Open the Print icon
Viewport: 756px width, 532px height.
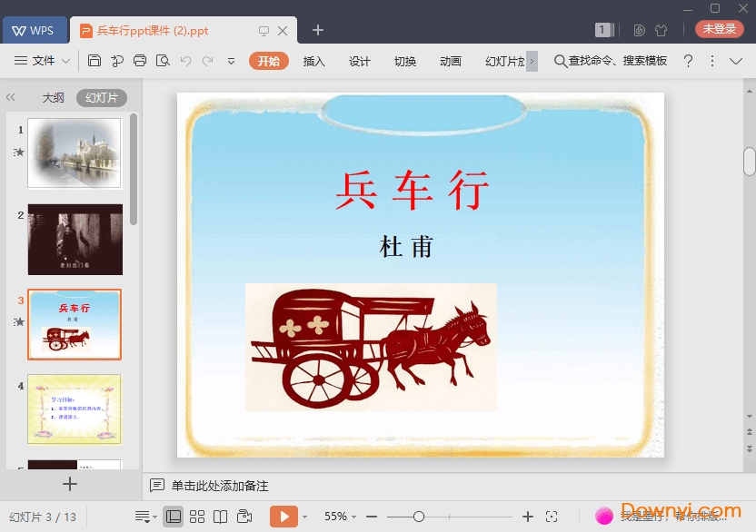tap(140, 61)
